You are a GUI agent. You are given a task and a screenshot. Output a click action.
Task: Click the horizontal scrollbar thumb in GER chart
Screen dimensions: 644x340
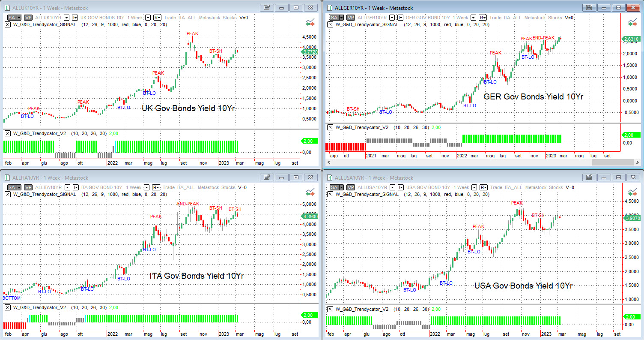click(612, 162)
